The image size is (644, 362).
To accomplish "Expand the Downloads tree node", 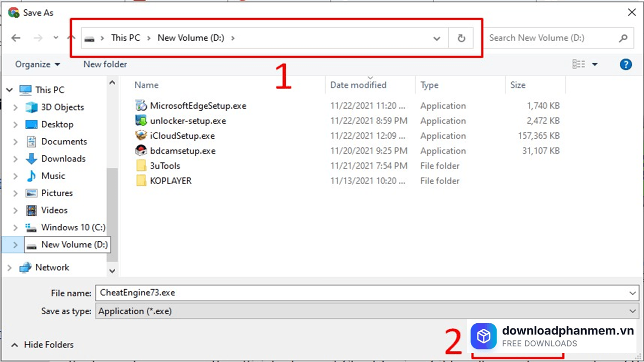I will pyautogui.click(x=15, y=159).
